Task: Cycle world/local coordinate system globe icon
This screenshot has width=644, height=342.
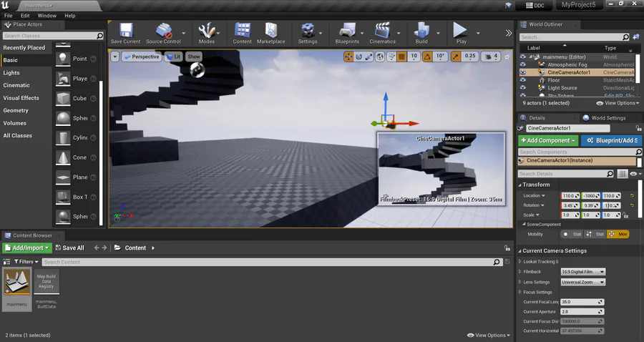Action: click(x=380, y=57)
